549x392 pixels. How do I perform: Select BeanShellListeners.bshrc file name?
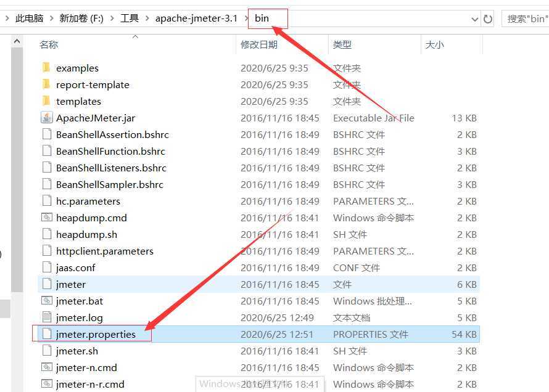click(x=111, y=168)
